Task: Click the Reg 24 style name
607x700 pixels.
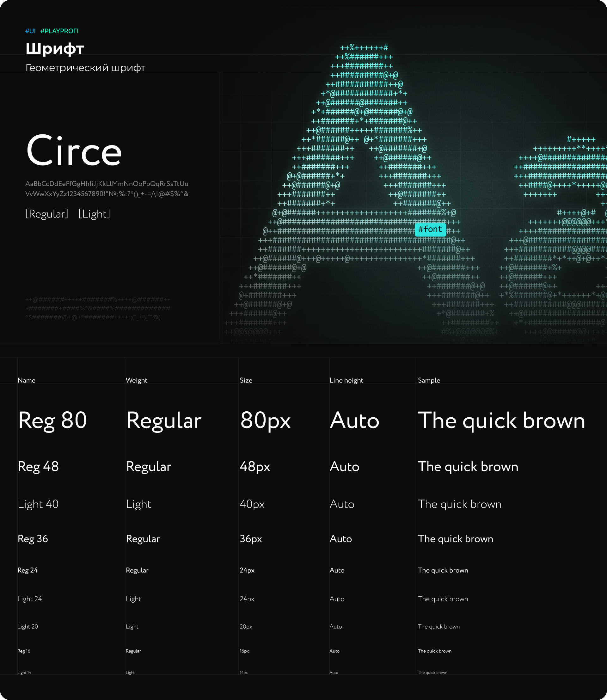Action: click(28, 570)
